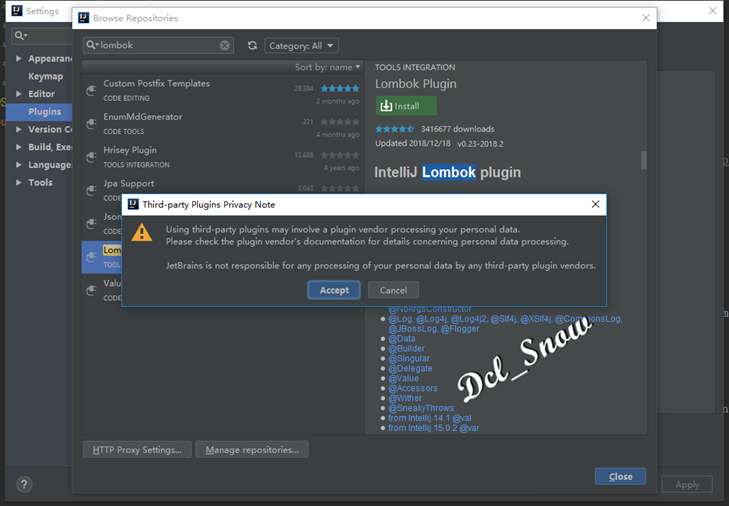Click Jpa Support plug icon
729x506 pixels.
pos(92,190)
